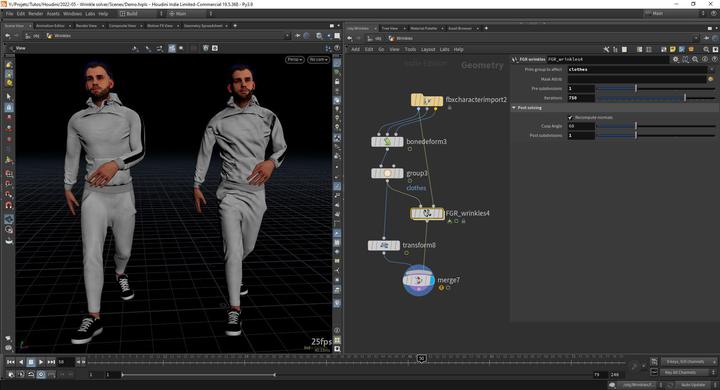Click the fbxcharacterimport2 node

(x=427, y=100)
